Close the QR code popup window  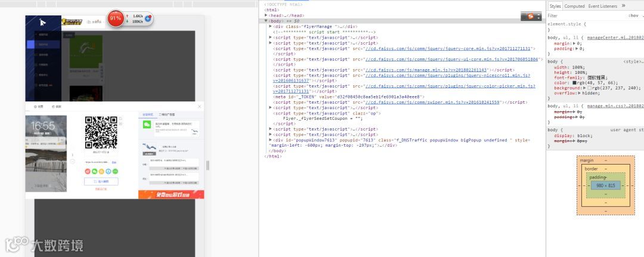(200, 106)
